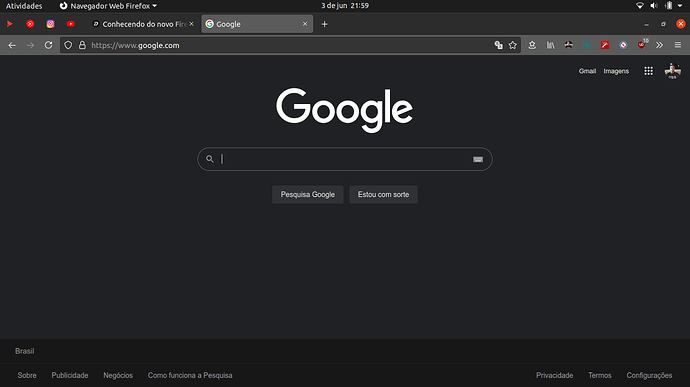Image resolution: width=690 pixels, height=387 pixels.
Task: Open the Firefox hamburger menu
Action: pyautogui.click(x=678, y=45)
